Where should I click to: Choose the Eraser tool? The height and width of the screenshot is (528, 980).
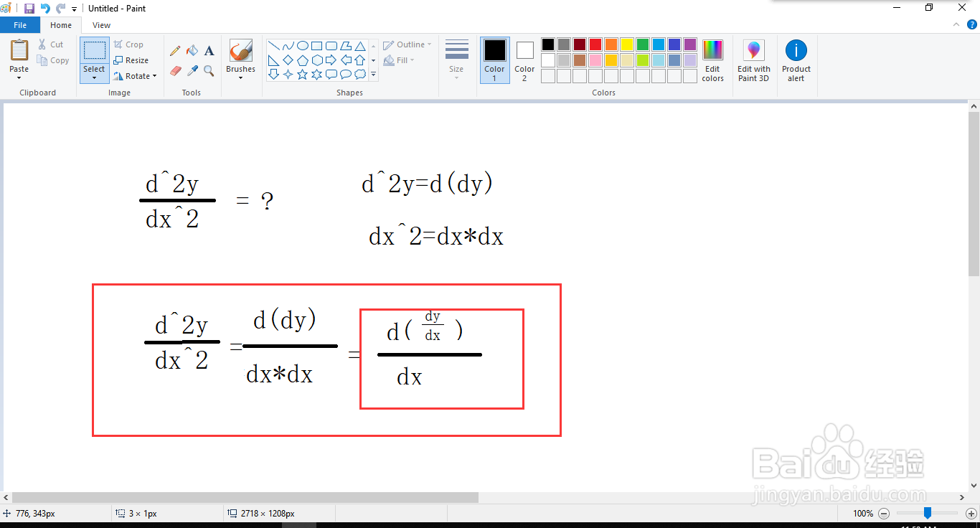point(175,70)
